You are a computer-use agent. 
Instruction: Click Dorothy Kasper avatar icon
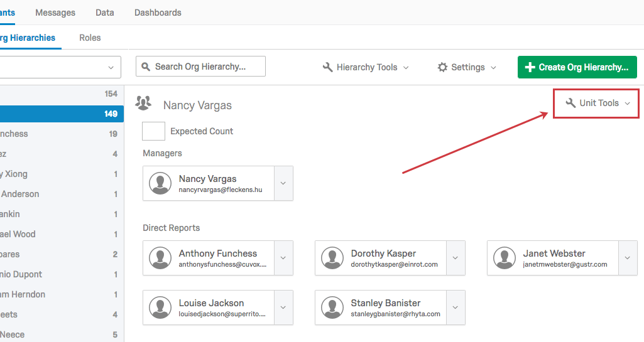(x=332, y=258)
